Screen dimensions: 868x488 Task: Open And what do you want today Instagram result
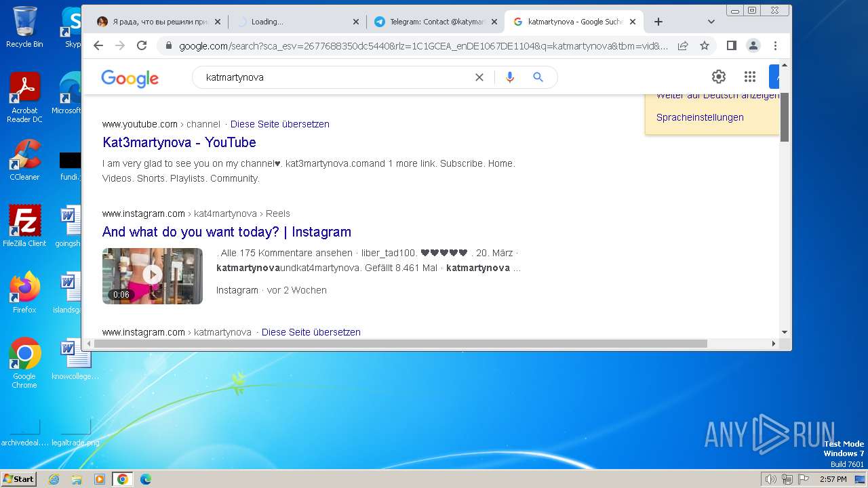[226, 232]
